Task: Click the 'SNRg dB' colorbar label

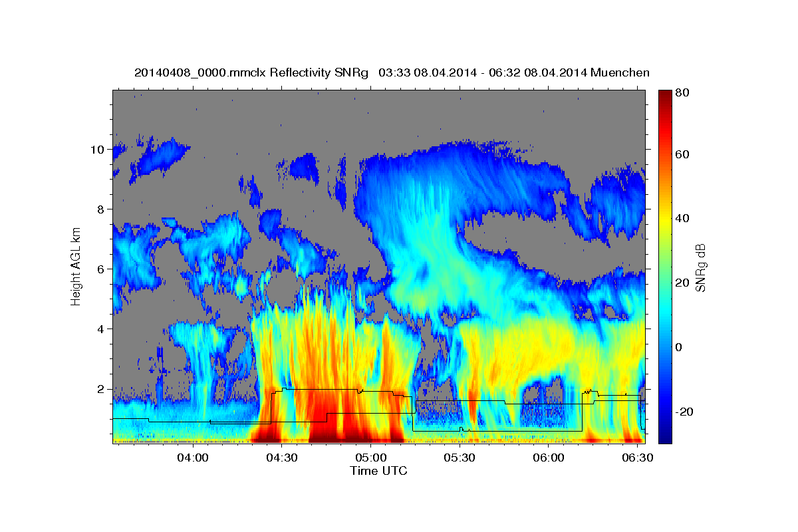Action: 700,267
